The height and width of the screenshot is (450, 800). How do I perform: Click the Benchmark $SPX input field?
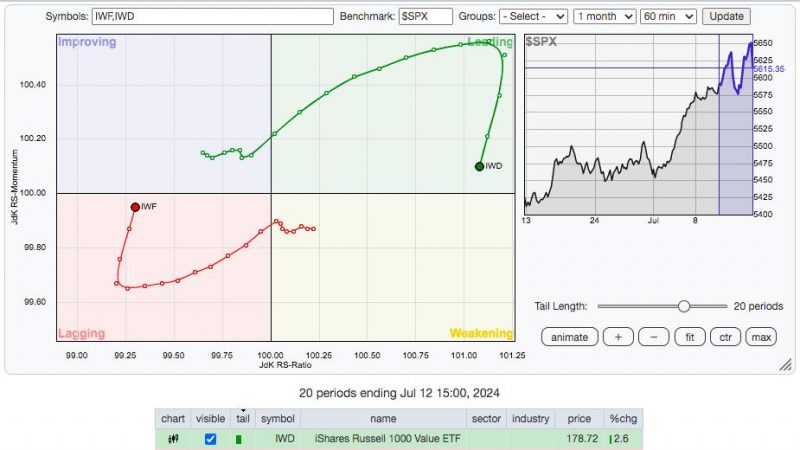click(x=426, y=16)
